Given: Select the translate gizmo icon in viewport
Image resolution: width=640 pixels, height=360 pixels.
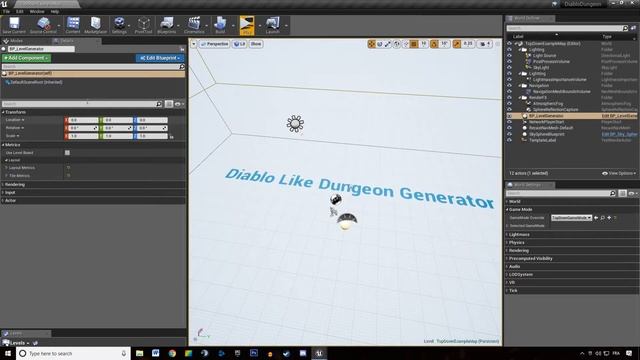Looking at the screenshot, I should point(371,44).
